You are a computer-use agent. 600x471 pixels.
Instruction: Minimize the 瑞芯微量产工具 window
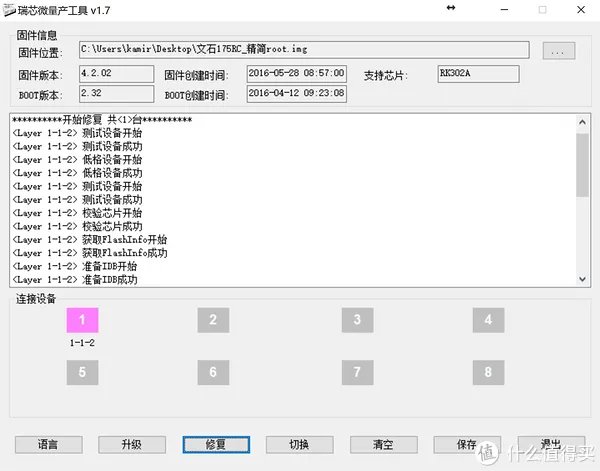click(x=505, y=10)
